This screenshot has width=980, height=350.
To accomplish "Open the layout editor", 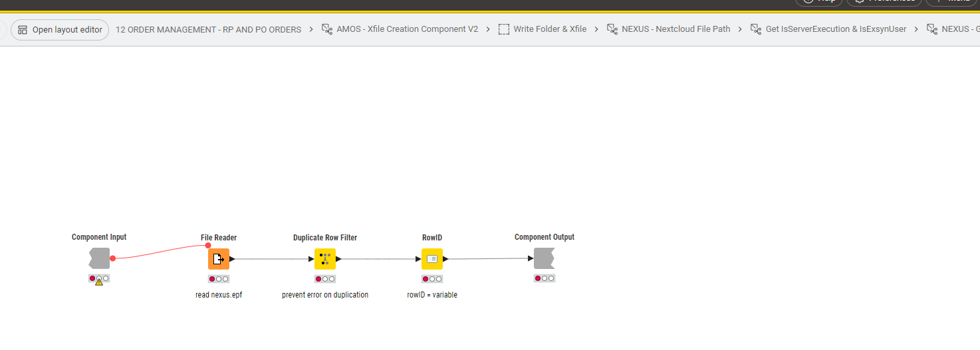I will (60, 29).
